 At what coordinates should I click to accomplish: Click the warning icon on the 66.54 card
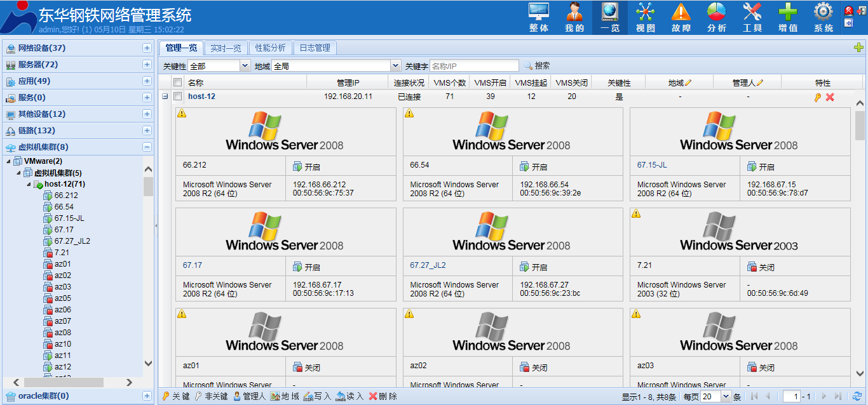coord(409,113)
